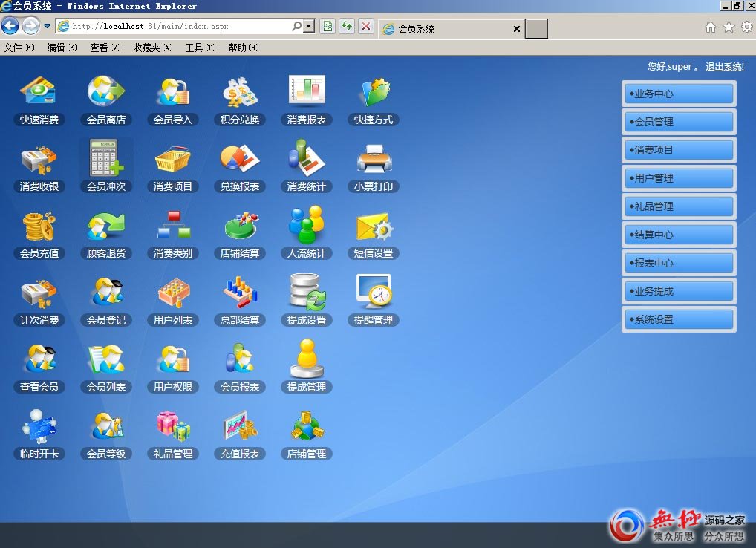Launch the 会员导入 module
The image size is (756, 548).
point(172,100)
